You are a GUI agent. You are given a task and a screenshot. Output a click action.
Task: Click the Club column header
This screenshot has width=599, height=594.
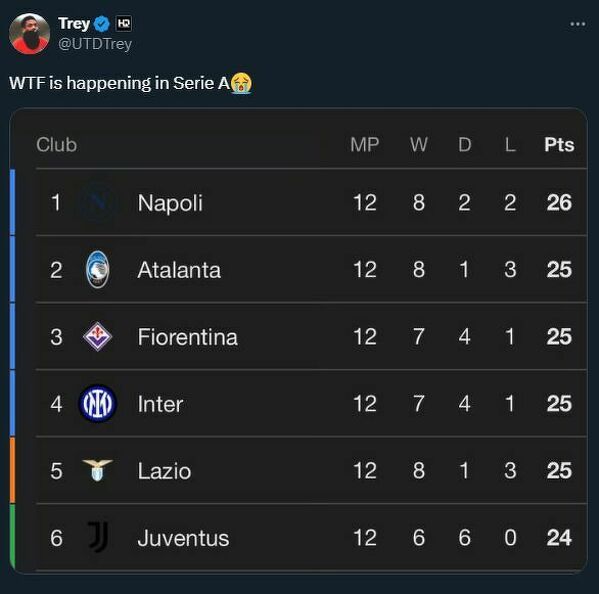57,145
